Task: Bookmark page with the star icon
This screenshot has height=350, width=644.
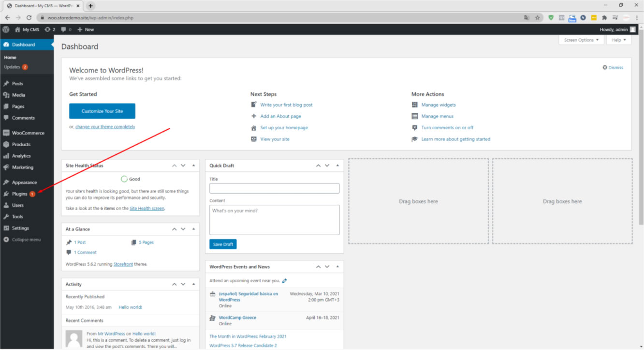Action: coord(538,17)
